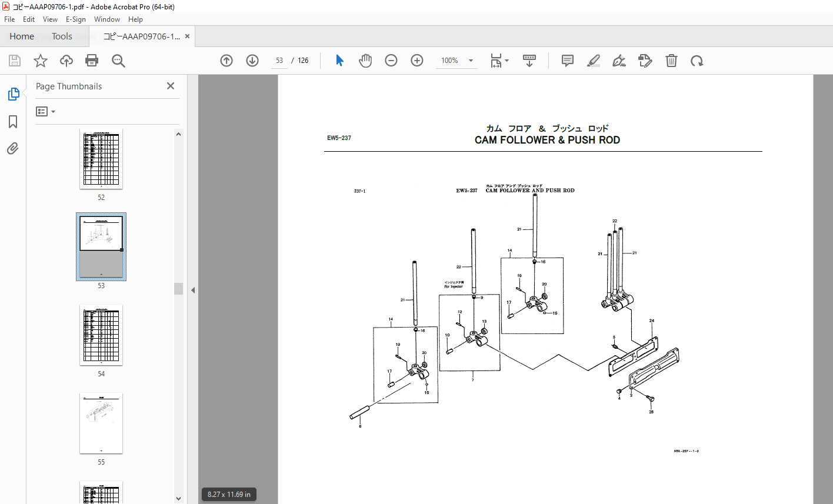Show the Page Thumbnails sidebar icon
This screenshot has width=833, height=504.
pos(13,94)
